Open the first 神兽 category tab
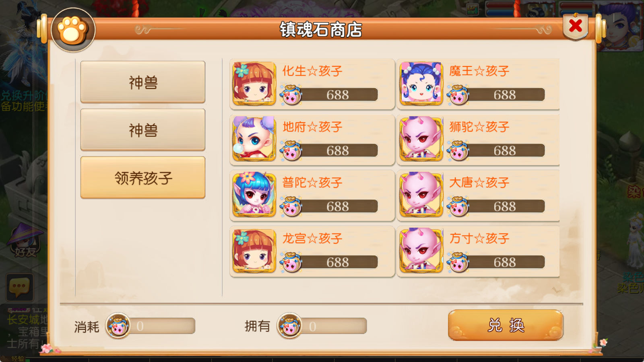This screenshot has height=362, width=644. (x=143, y=82)
